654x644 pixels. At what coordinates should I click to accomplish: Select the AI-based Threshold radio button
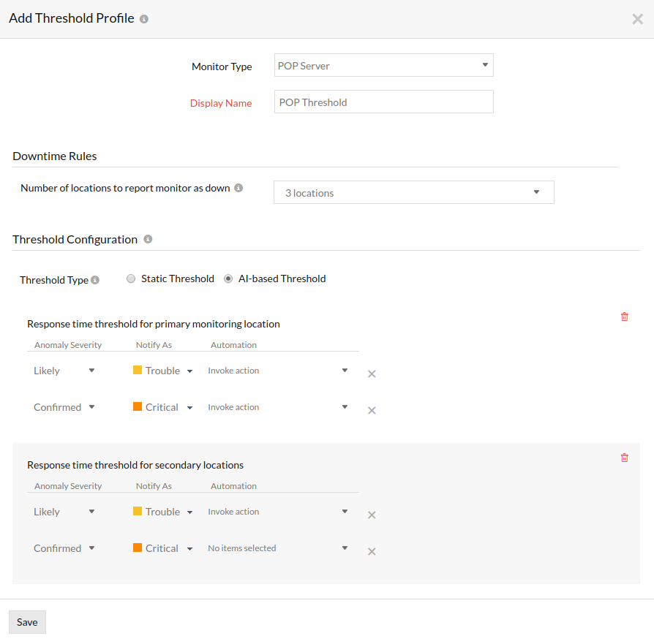pos(228,279)
